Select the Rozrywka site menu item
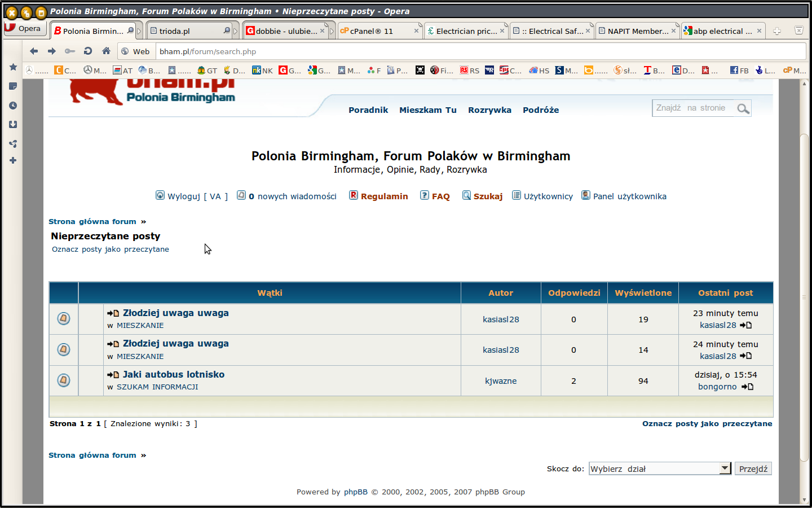This screenshot has width=812, height=508. coord(489,110)
